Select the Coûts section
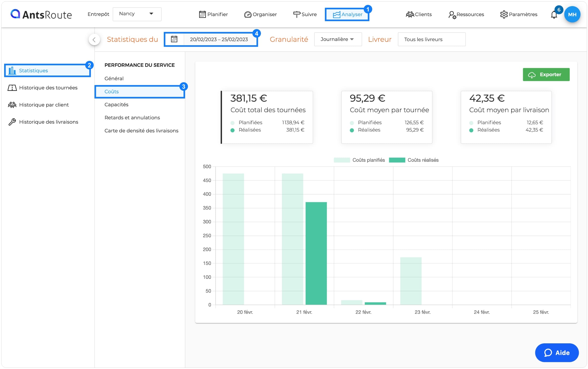Viewport: 588px width, 369px height. 140,92
